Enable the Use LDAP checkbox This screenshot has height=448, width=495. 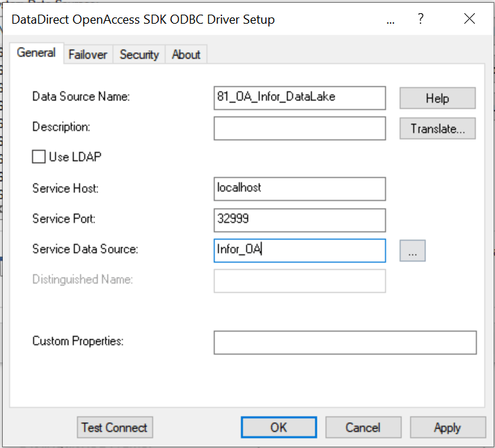[x=38, y=157]
